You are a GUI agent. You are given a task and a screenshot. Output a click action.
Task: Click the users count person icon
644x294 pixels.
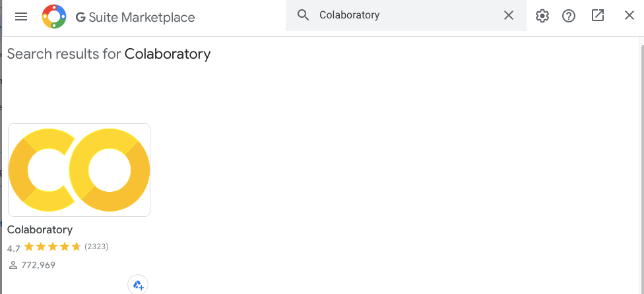pyautogui.click(x=13, y=265)
